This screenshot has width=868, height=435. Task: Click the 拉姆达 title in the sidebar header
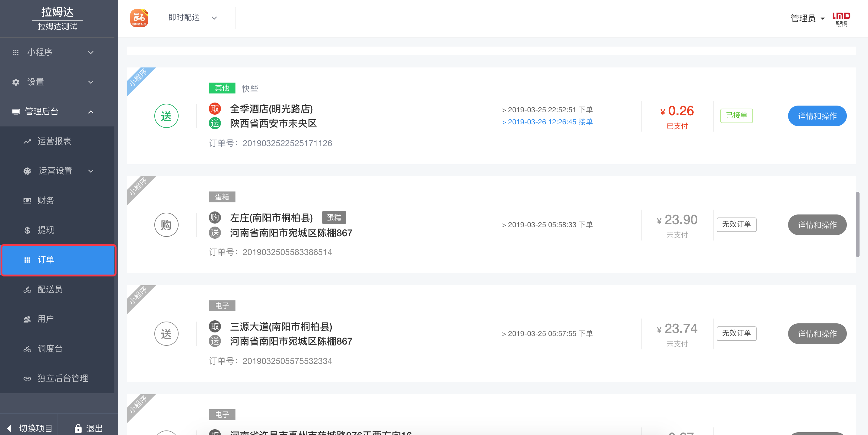pos(57,12)
